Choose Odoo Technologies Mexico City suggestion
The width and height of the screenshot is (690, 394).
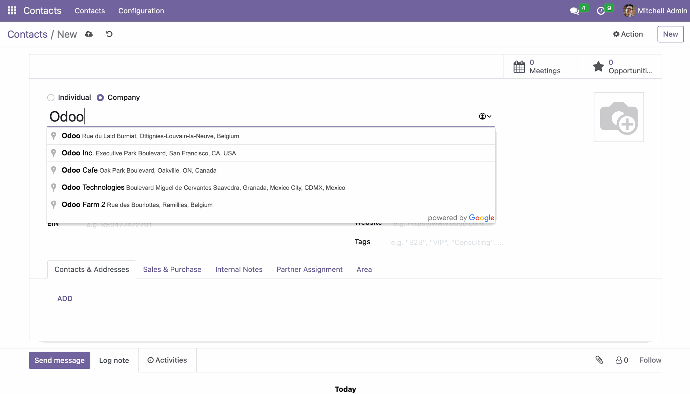(271, 187)
